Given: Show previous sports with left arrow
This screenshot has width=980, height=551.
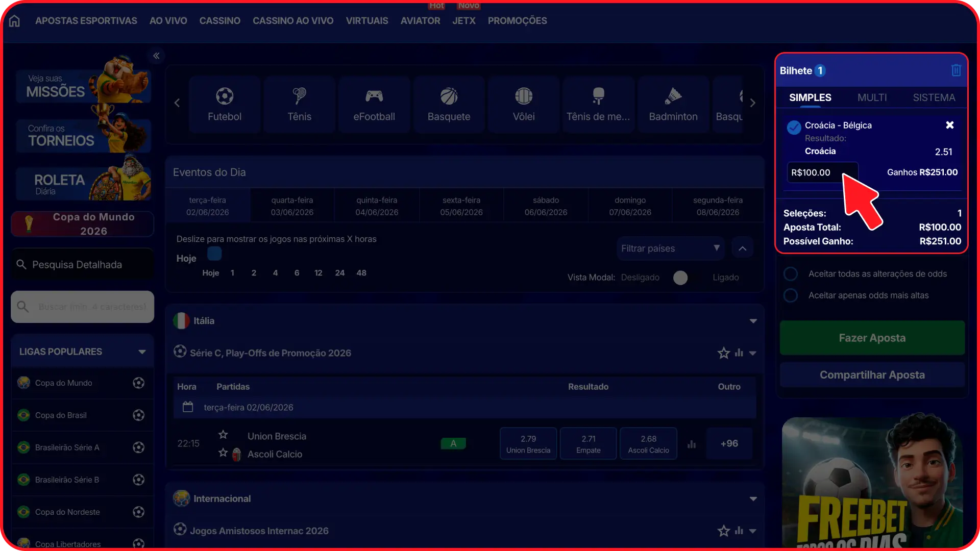Looking at the screenshot, I should tap(177, 103).
